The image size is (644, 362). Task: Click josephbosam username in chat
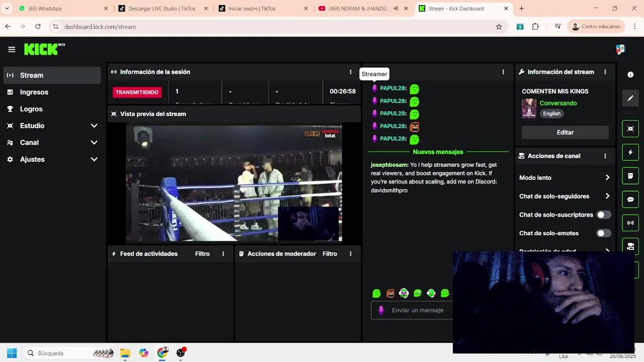click(389, 165)
